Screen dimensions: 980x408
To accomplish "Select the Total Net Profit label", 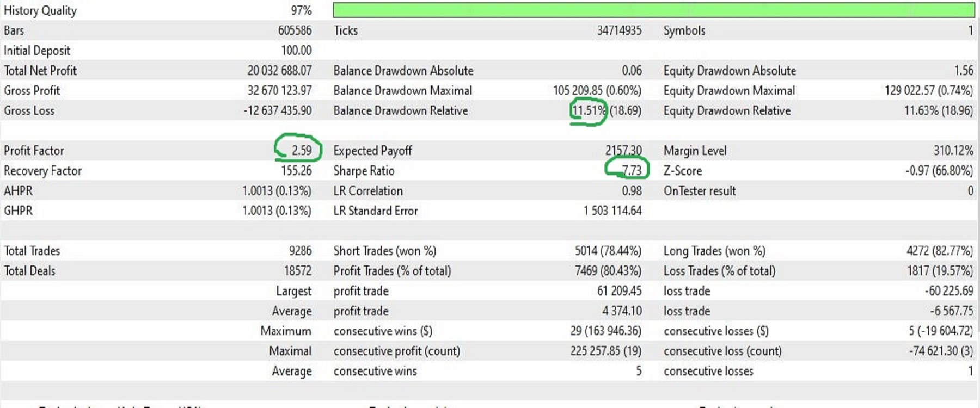I will pyautogui.click(x=40, y=71).
